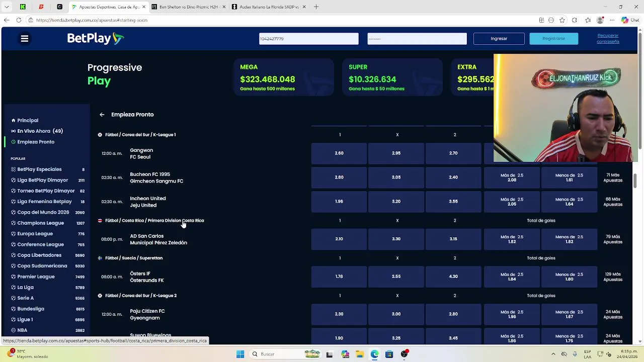Open browser settings ellipsis menu
This screenshot has width=644, height=362.
[x=612, y=20]
